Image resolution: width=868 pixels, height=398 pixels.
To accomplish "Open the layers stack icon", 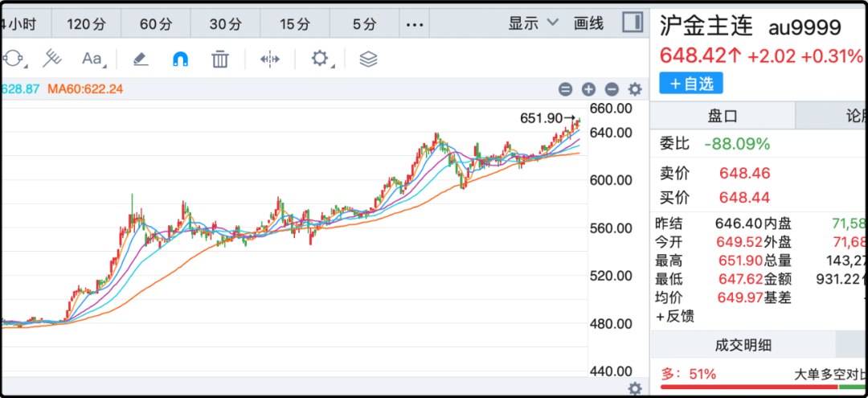I will pos(368,59).
